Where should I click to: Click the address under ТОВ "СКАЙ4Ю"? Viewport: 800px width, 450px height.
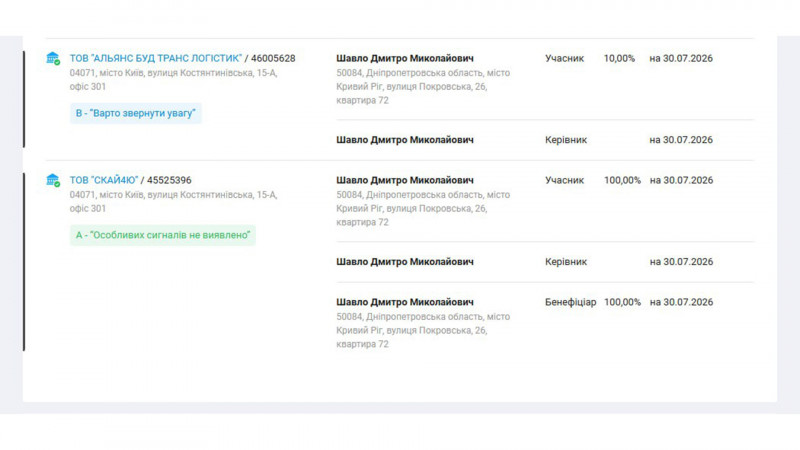[173, 202]
